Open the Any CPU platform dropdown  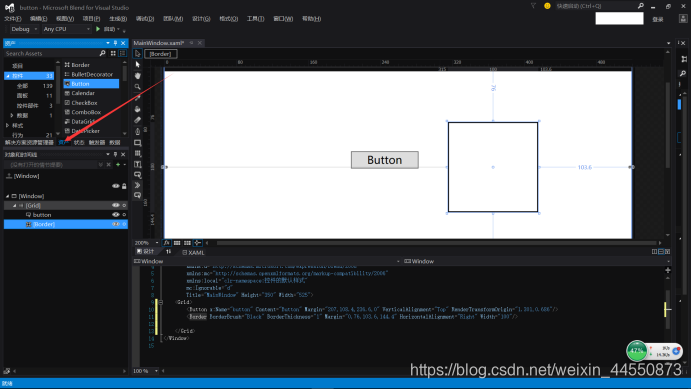point(67,29)
